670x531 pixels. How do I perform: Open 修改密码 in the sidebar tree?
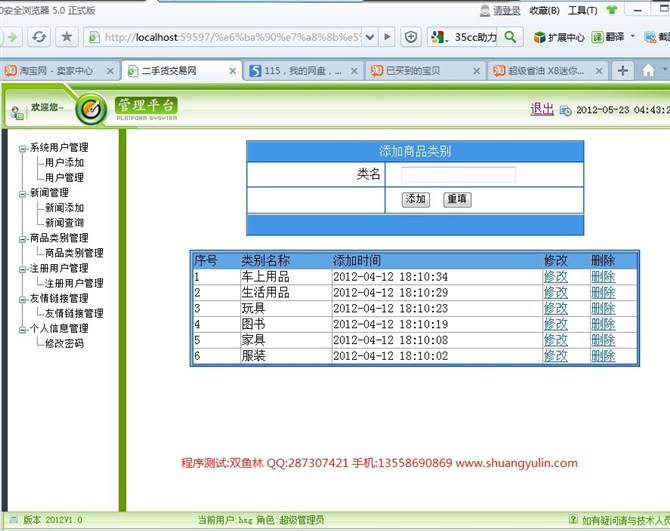coord(64,343)
